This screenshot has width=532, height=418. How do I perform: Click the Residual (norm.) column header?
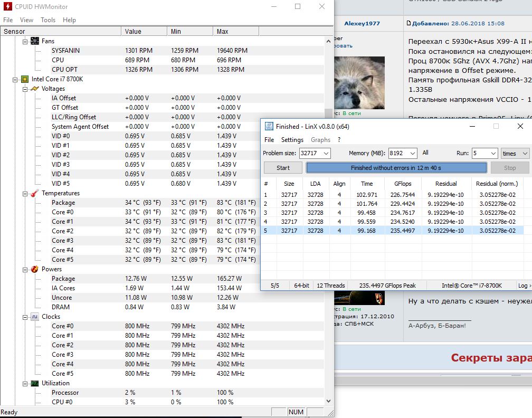click(497, 184)
